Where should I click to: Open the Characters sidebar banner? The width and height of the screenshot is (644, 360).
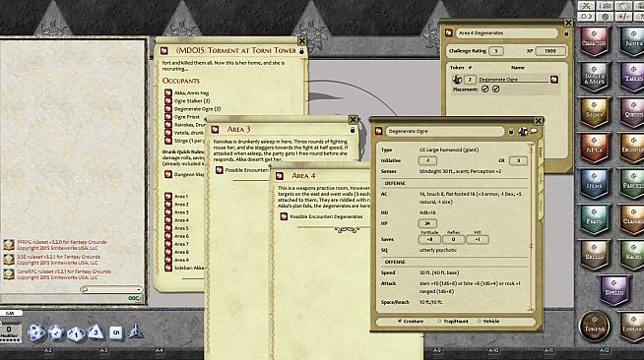(594, 41)
